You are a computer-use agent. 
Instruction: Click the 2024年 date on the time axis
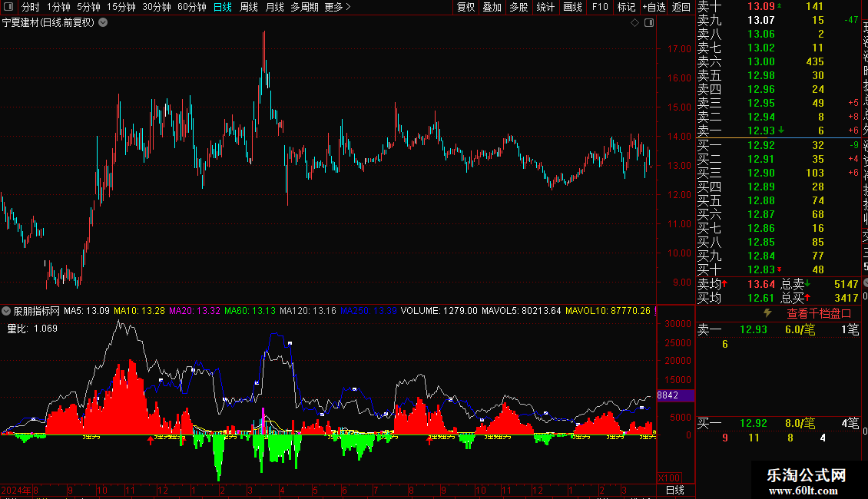coord(16,490)
